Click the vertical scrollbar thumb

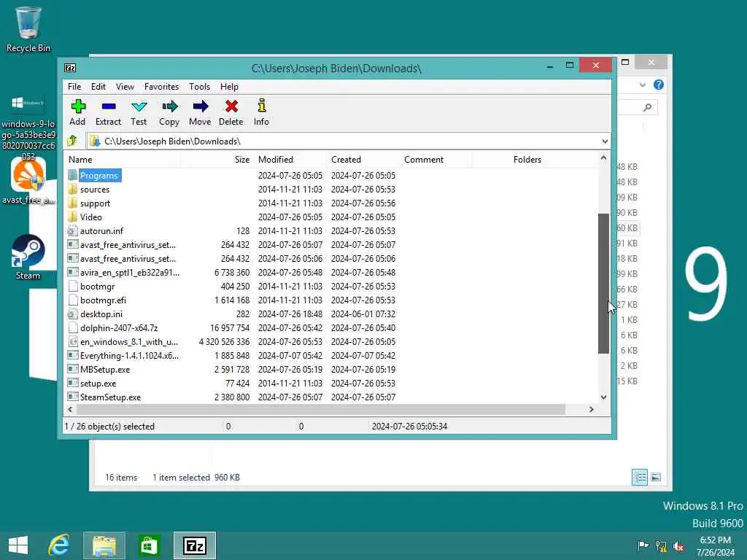(x=603, y=284)
